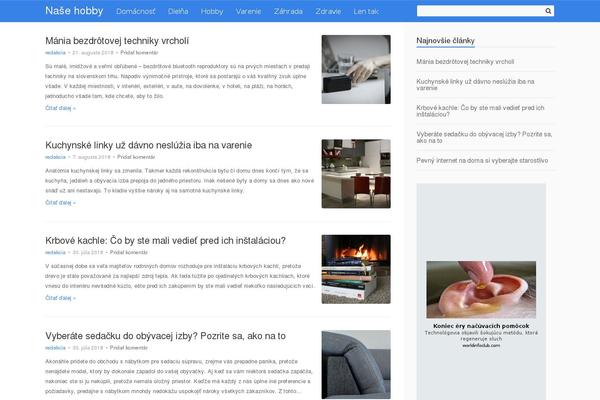Image resolution: width=600 pixels, height=400 pixels.
Task: Open article title Mánia bezdrôtovej techniky vrcholí
Action: [117, 41]
